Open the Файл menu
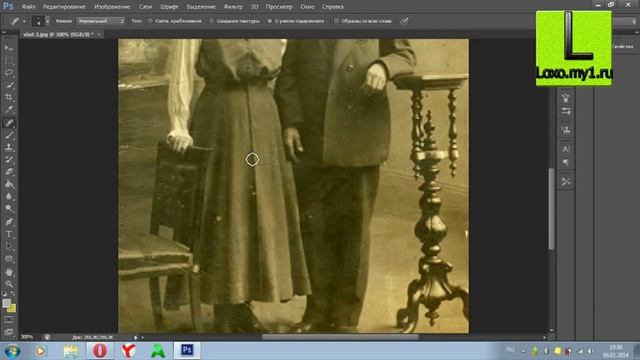Image resolution: width=640 pixels, height=360 pixels. 28,7
